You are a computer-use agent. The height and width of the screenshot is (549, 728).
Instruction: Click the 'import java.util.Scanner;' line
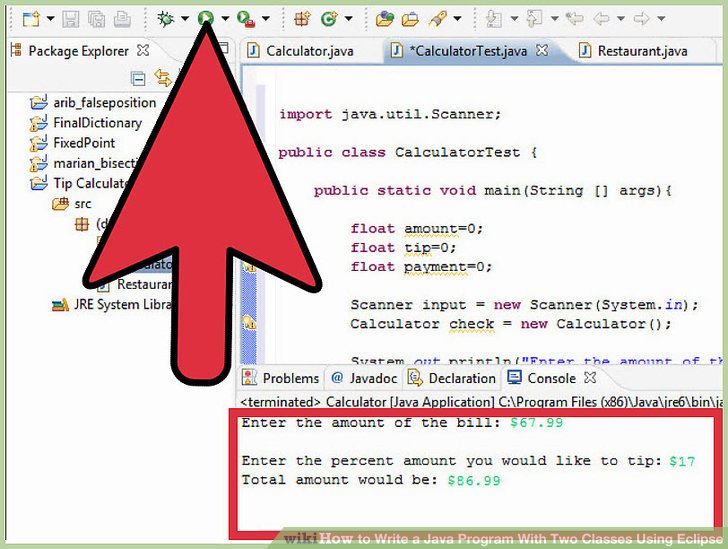390,114
